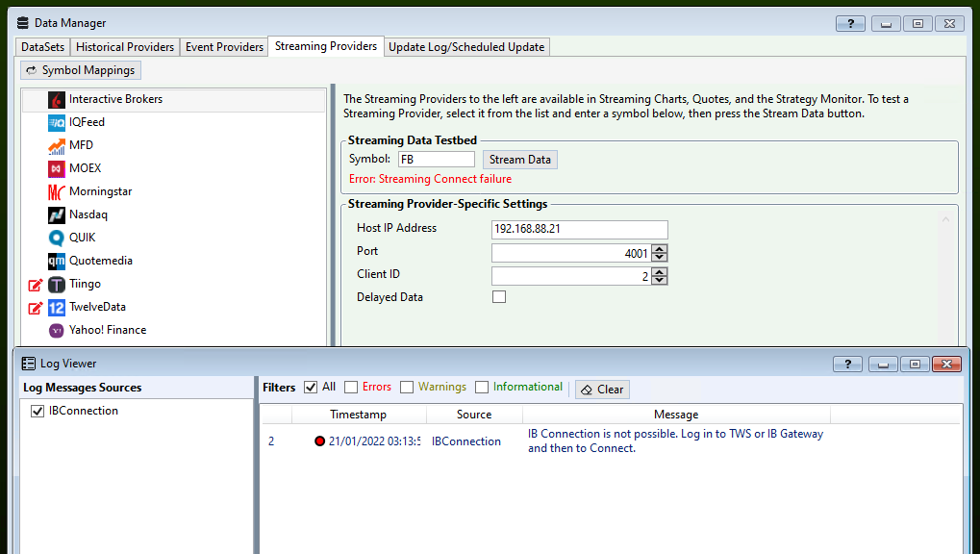Screen dimensions: 980x554
Task: Click the Morningstar logo icon
Action: [x=56, y=192]
